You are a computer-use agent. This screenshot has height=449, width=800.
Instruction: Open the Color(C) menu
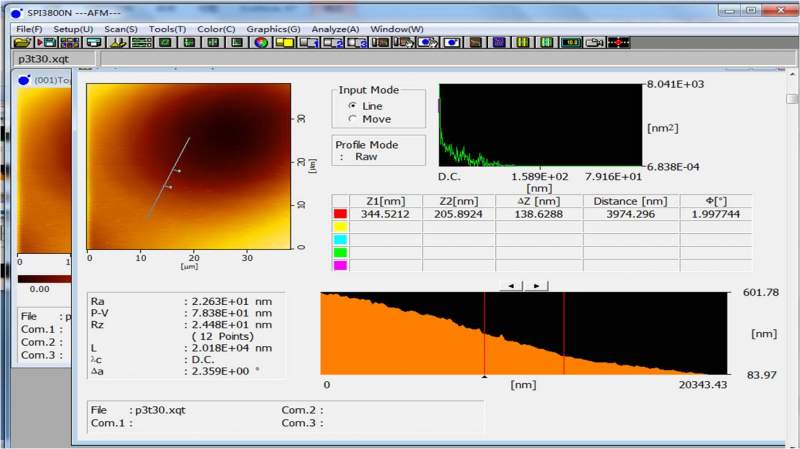point(216,29)
